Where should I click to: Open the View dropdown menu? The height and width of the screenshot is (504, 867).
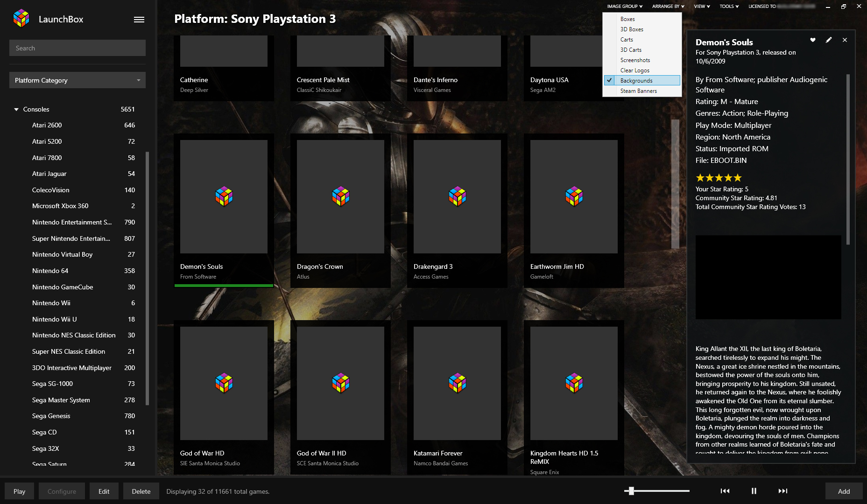pos(702,7)
